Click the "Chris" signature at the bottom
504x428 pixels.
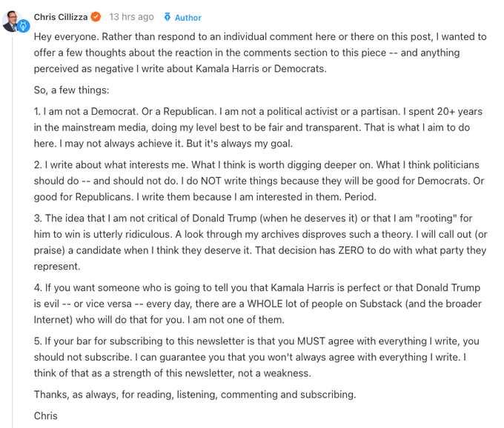[x=46, y=415]
